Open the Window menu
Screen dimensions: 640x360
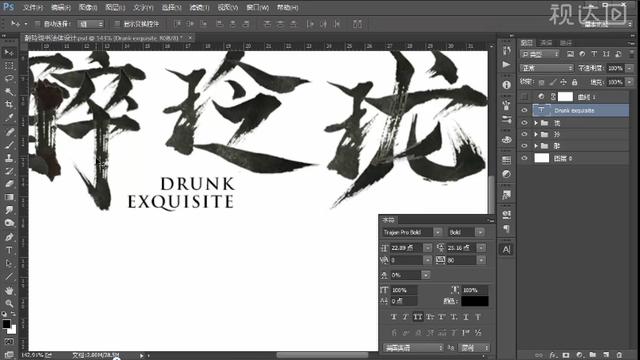258,8
